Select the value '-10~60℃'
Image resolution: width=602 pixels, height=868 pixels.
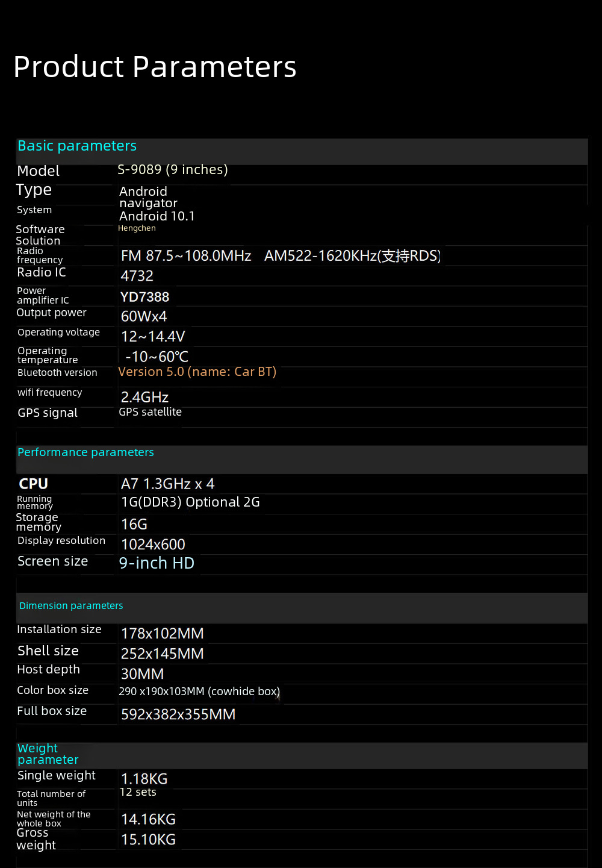[x=157, y=357]
